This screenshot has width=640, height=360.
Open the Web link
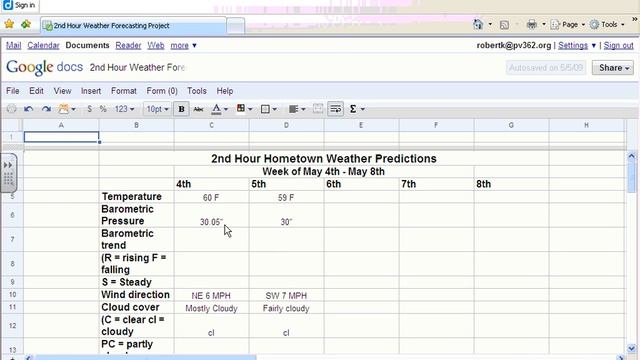156,45
